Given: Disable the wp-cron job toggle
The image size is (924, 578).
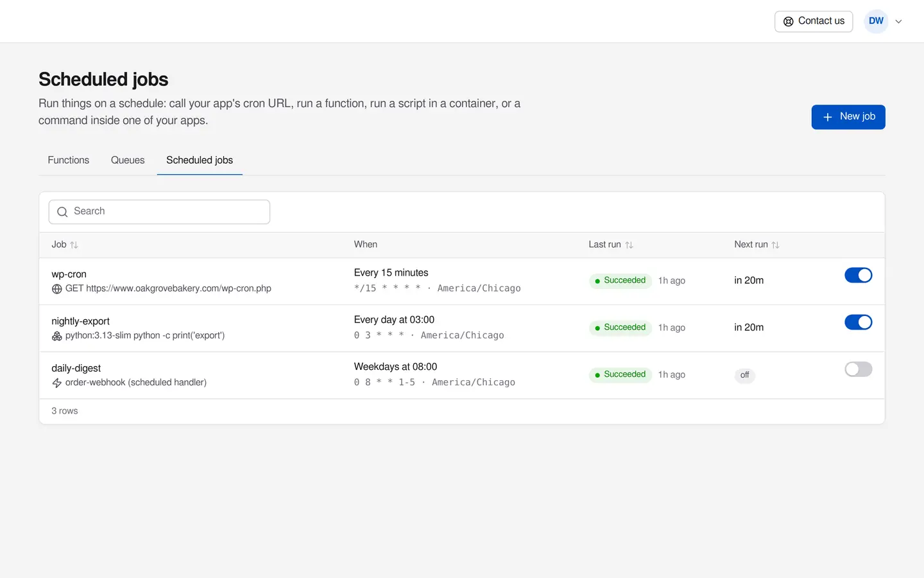Looking at the screenshot, I should [859, 276].
